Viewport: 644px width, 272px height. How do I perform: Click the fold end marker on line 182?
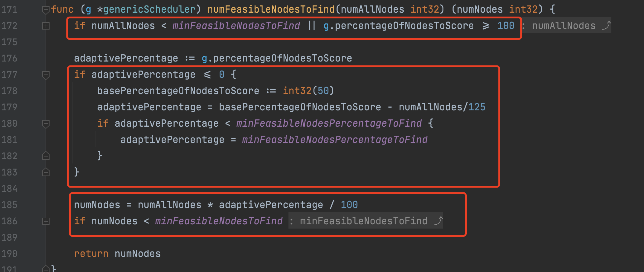click(x=46, y=156)
